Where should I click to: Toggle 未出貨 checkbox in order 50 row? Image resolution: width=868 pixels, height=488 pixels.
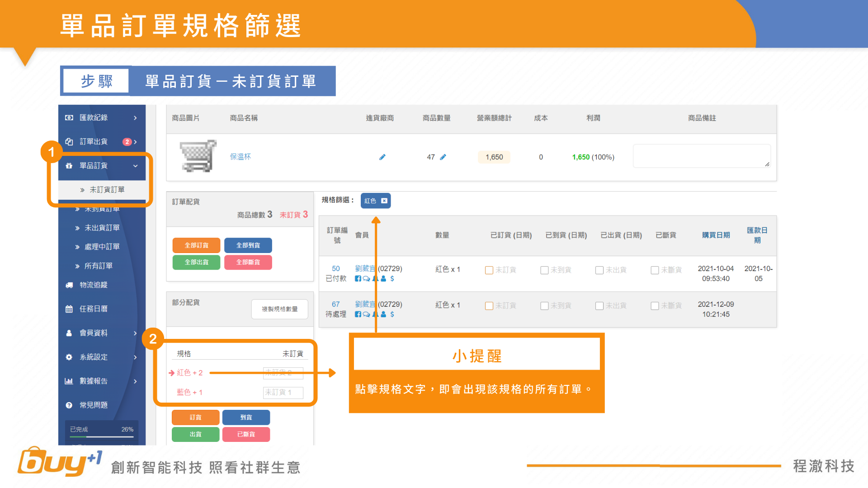click(x=599, y=270)
